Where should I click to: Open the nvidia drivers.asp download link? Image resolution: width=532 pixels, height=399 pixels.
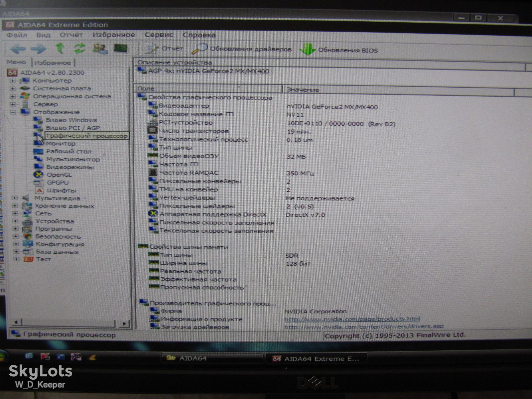click(x=364, y=327)
